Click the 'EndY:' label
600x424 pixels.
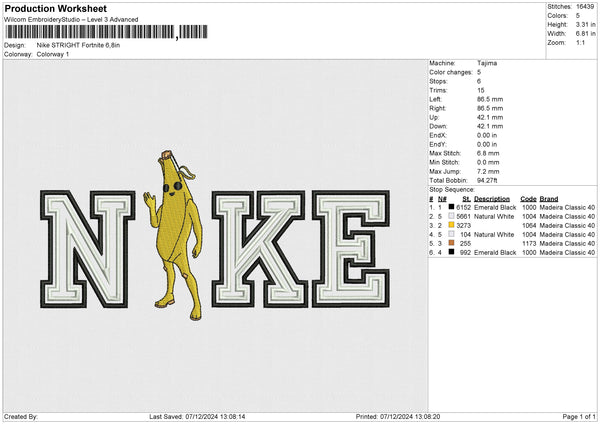[x=438, y=144]
